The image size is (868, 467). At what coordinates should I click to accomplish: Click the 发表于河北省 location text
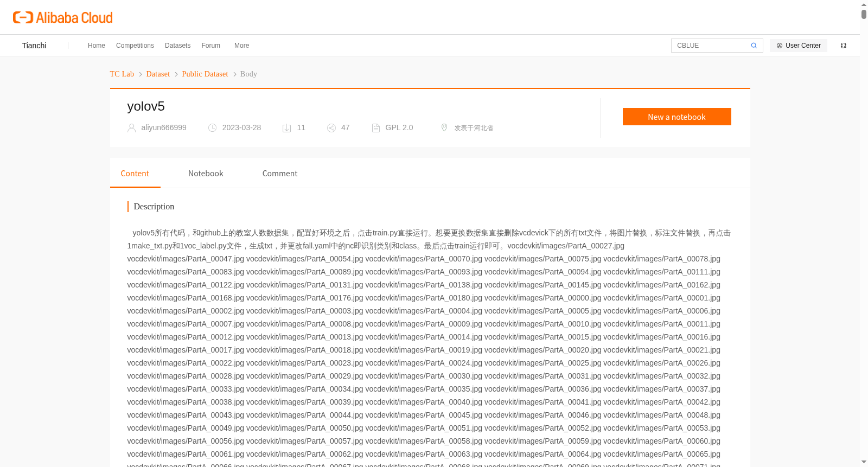(x=474, y=128)
